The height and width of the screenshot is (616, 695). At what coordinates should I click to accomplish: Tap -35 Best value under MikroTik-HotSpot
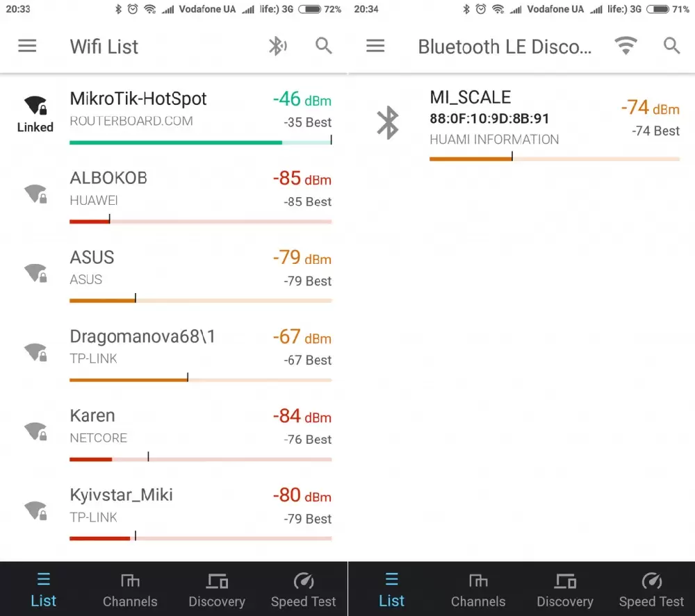coord(308,122)
